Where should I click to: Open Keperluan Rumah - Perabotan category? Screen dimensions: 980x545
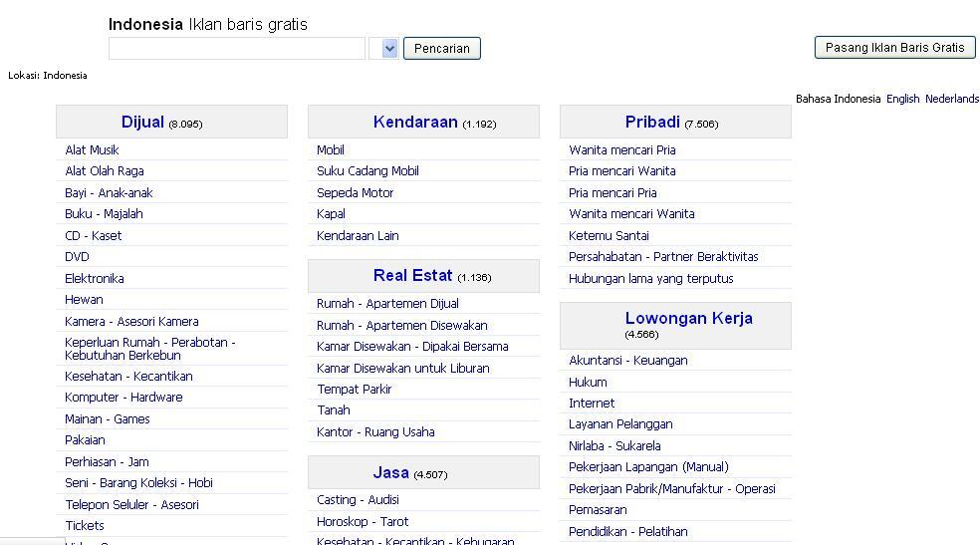(150, 349)
